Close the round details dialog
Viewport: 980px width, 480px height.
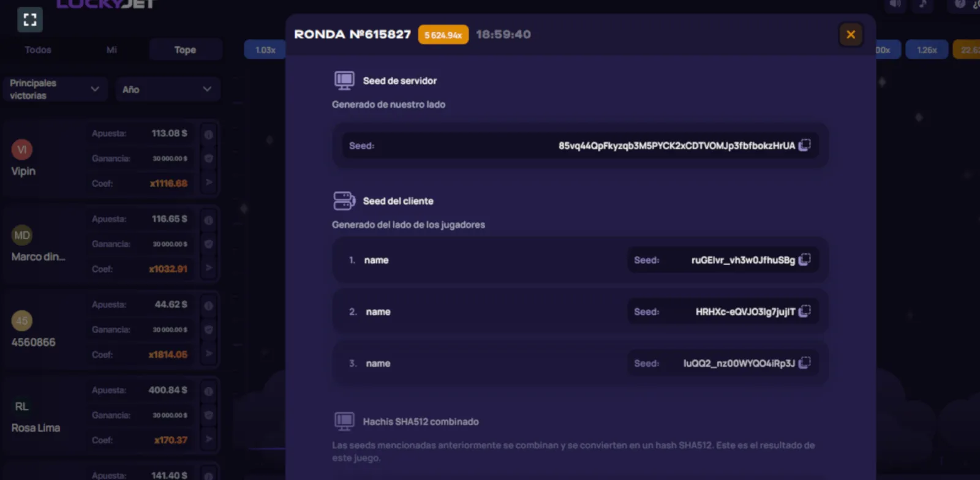tap(851, 34)
